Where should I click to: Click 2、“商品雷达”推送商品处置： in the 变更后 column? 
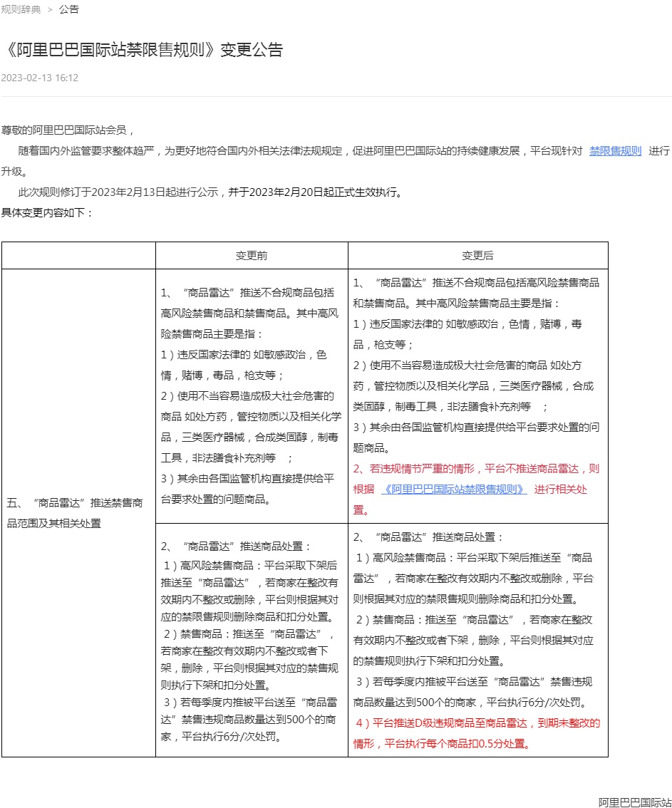429,537
